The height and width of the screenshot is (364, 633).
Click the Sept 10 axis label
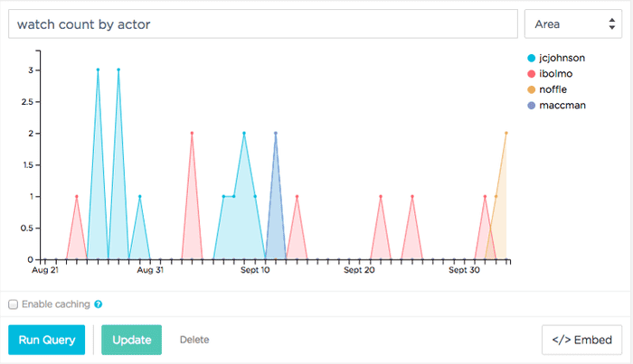(x=255, y=270)
